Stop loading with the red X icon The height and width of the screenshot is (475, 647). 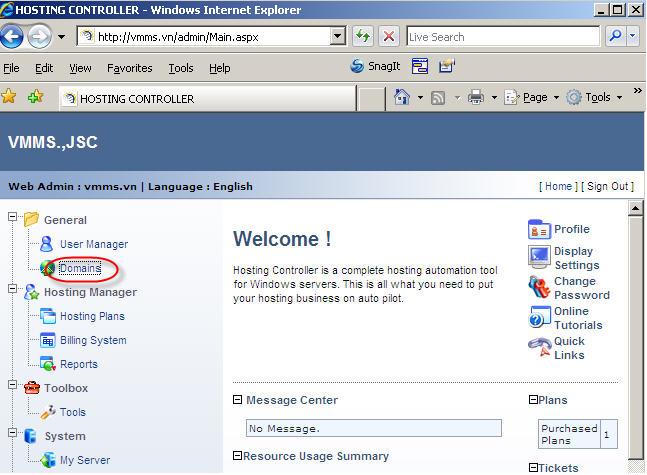[389, 36]
